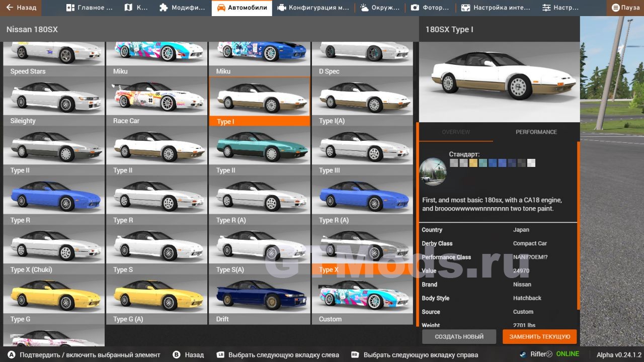The width and height of the screenshot is (644, 362).
Task: Open the Модификации puzzle-piece tab
Action: click(x=182, y=8)
